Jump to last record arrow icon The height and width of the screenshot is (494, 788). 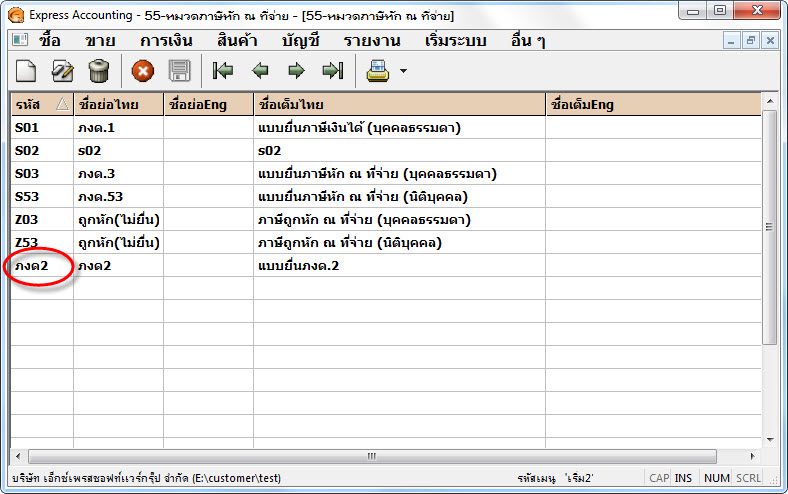coord(332,71)
